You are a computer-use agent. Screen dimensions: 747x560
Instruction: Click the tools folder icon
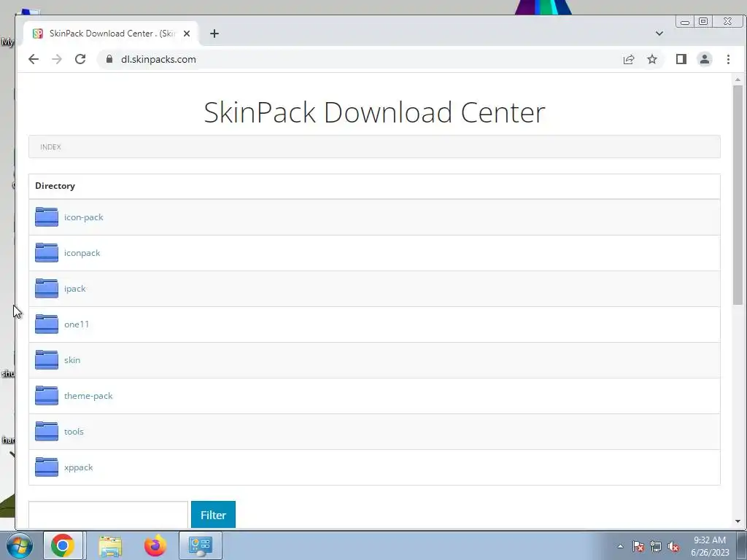click(47, 431)
